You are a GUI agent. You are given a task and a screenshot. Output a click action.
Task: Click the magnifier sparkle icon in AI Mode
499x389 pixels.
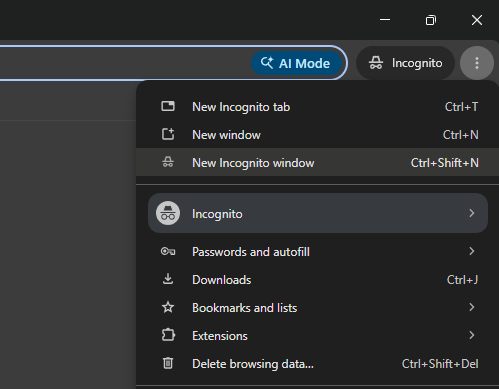click(x=267, y=63)
